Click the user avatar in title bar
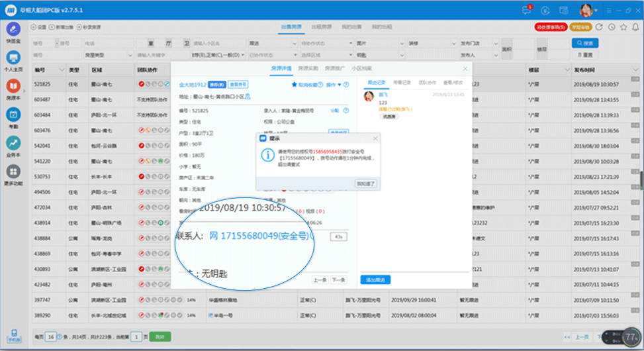 pos(586,10)
